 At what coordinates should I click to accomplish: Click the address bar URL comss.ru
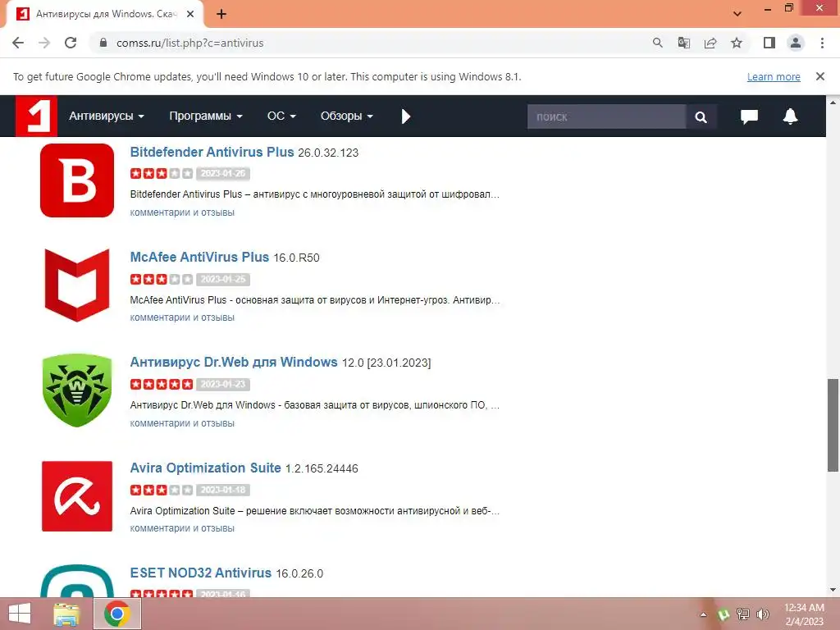[189, 43]
